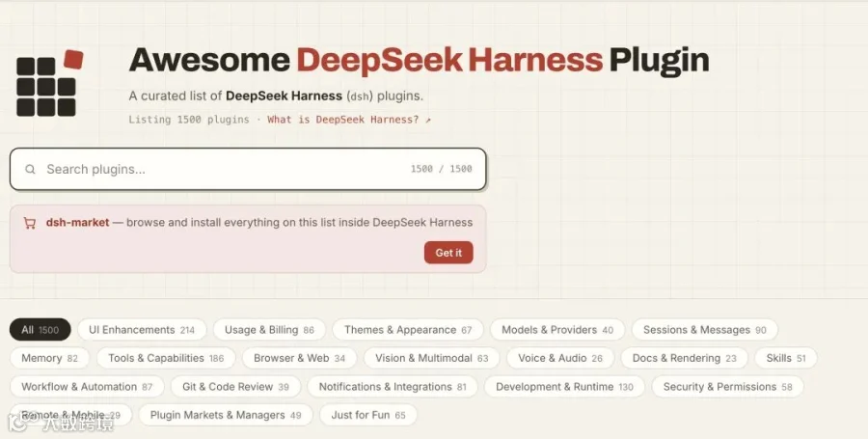Image resolution: width=868 pixels, height=439 pixels.
Task: Filter by Remote & Mobile category
Action: [x=70, y=415]
